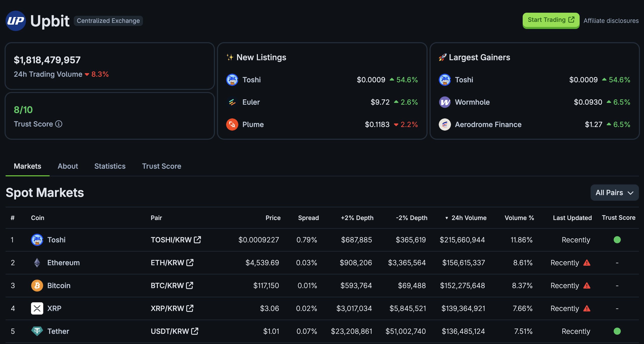Click the green trust score dot for Tether
644x344 pixels.
point(618,331)
